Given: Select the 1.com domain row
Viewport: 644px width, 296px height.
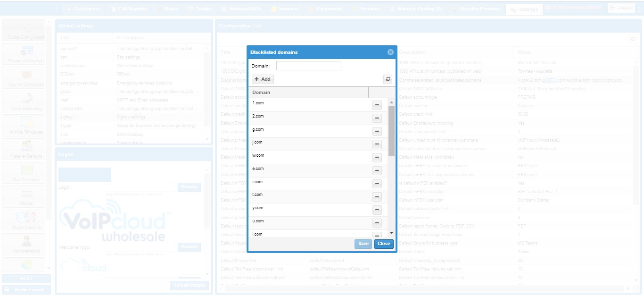Looking at the screenshot, I should coord(318,105).
